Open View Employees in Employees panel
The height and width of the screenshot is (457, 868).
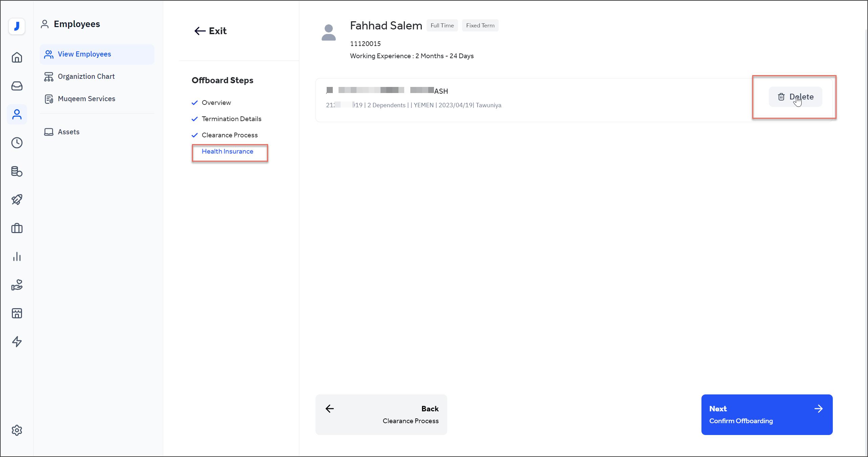[84, 54]
